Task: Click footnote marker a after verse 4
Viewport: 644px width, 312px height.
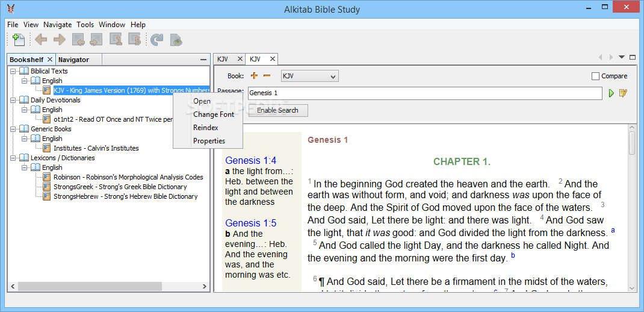Action: click(x=613, y=230)
